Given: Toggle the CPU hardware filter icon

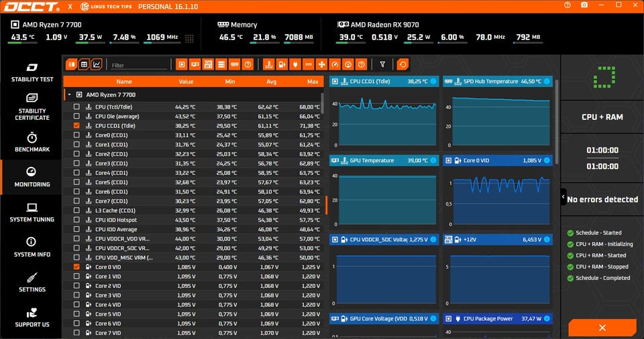Looking at the screenshot, I should click(x=182, y=64).
